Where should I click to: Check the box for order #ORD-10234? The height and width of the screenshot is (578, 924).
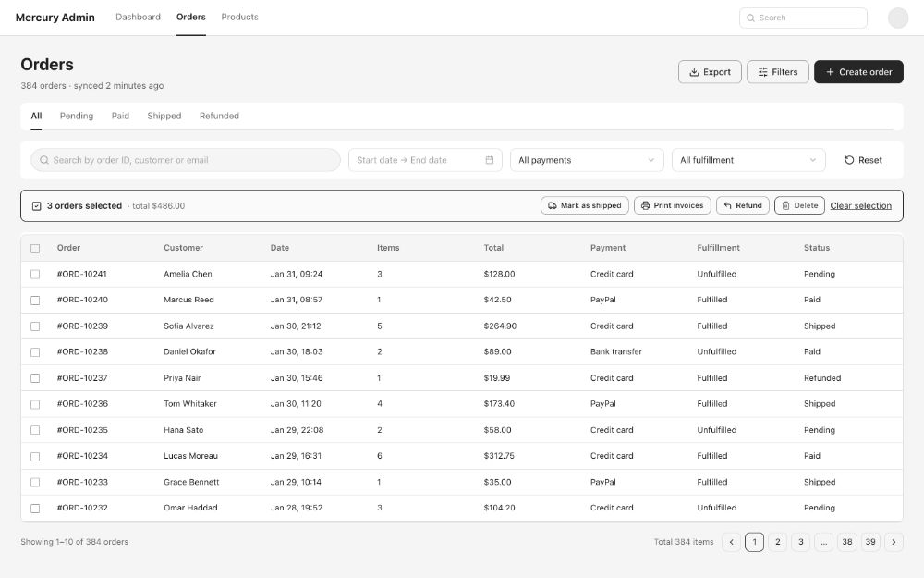pyautogui.click(x=35, y=457)
